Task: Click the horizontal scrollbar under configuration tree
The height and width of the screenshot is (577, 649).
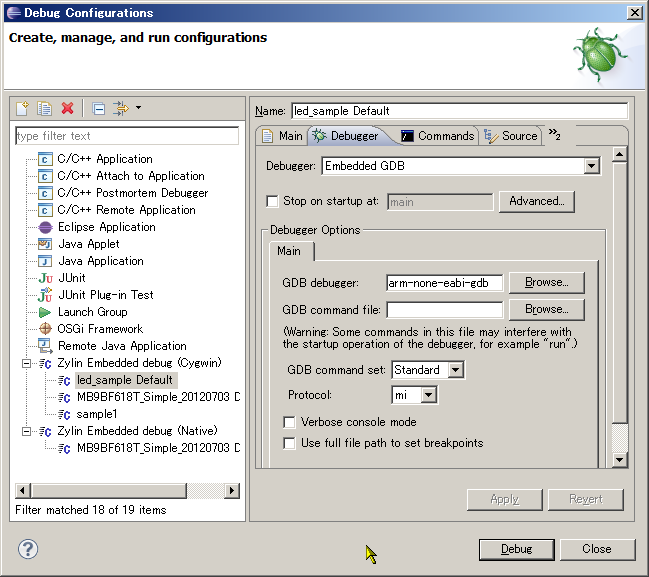Action: click(128, 490)
